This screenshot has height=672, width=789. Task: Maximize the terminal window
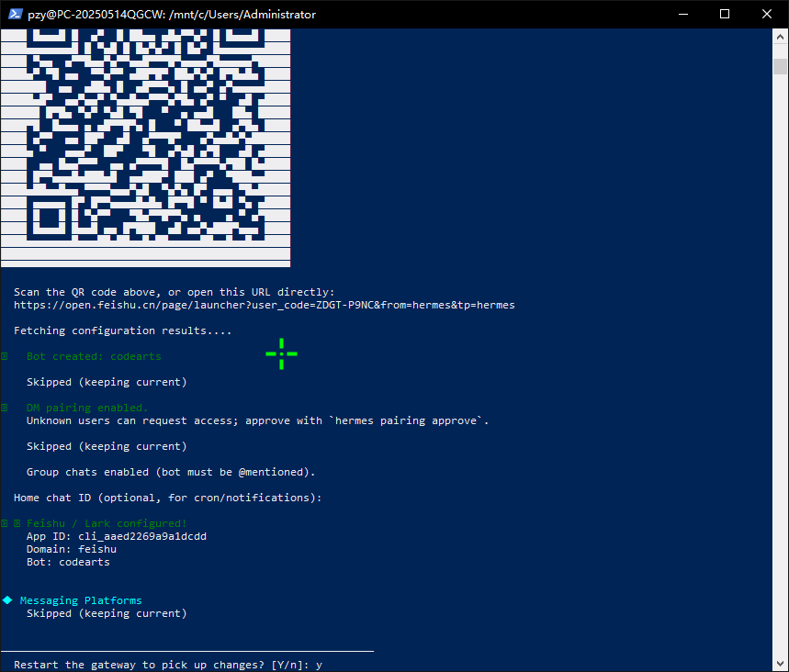click(x=725, y=14)
